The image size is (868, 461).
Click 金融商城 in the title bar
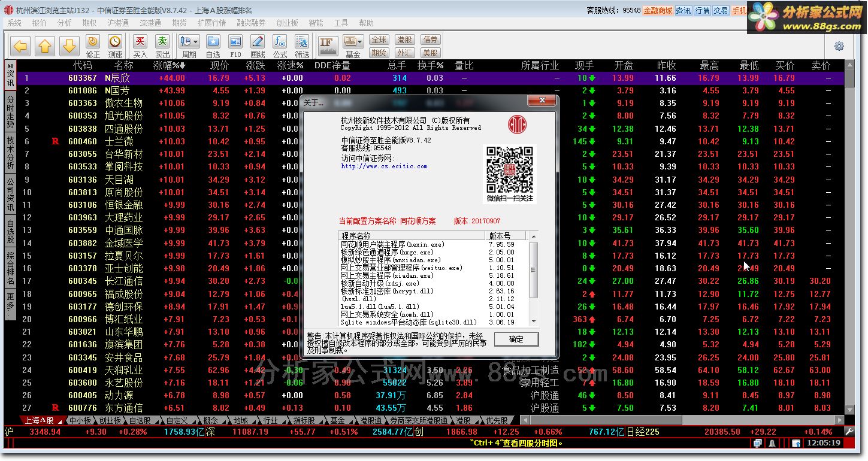[x=658, y=10]
